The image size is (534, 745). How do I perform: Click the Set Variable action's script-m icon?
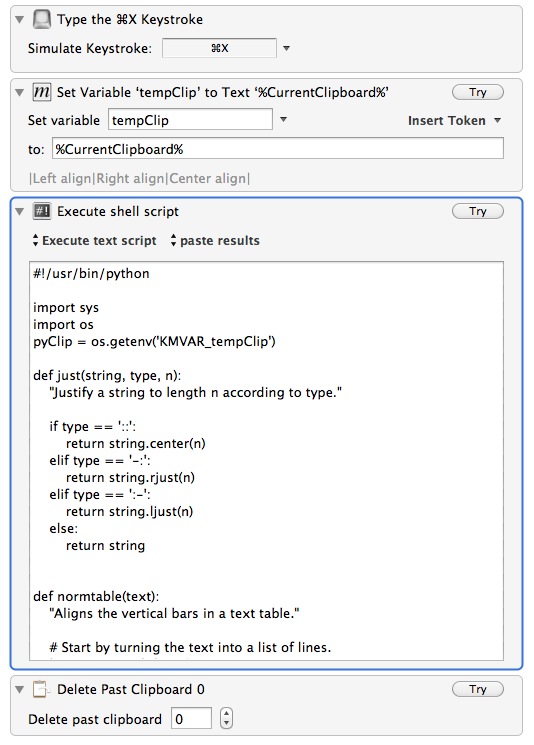click(x=42, y=92)
